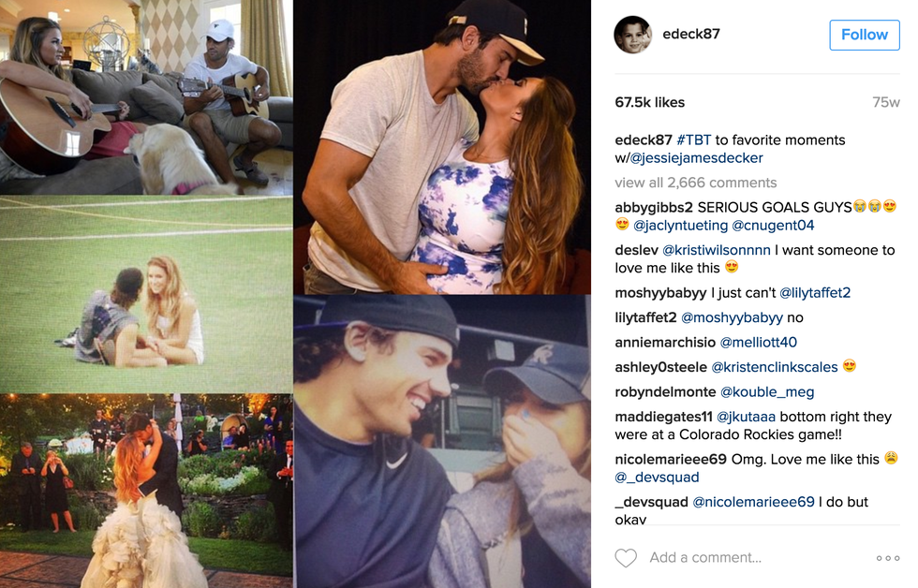
Task: Open the @kristenclinkscales mention
Action: pos(774,367)
